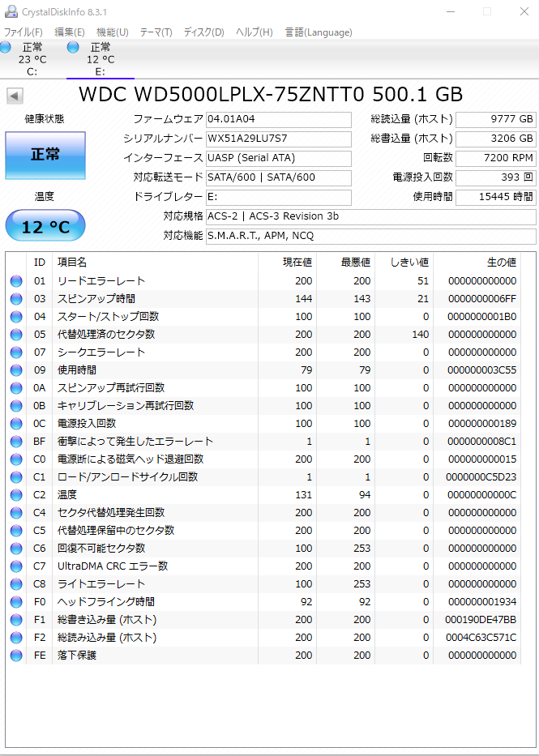This screenshot has width=539, height=756.
Task: Click status orb for row C6 回復不可能セクタ数
Action: (16, 549)
